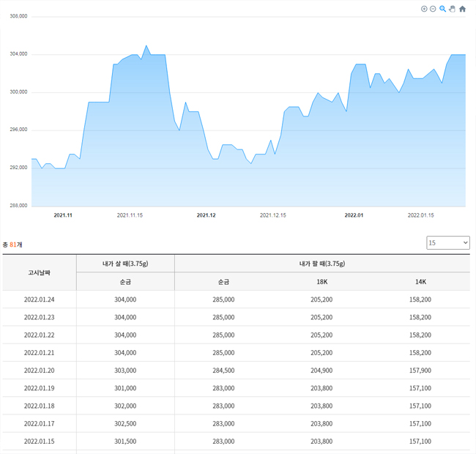
Task: Click the 2021.11 x-axis label
Action: tap(63, 215)
